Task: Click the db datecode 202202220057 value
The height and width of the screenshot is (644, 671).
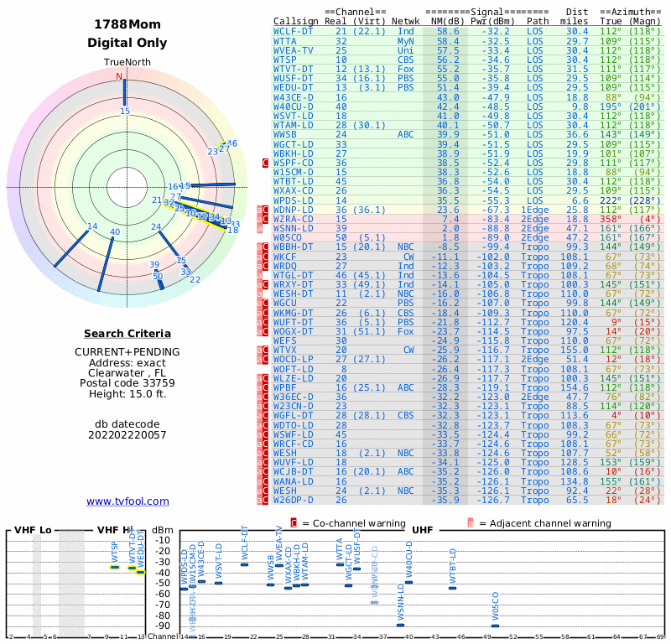Action: pyautogui.click(x=127, y=435)
